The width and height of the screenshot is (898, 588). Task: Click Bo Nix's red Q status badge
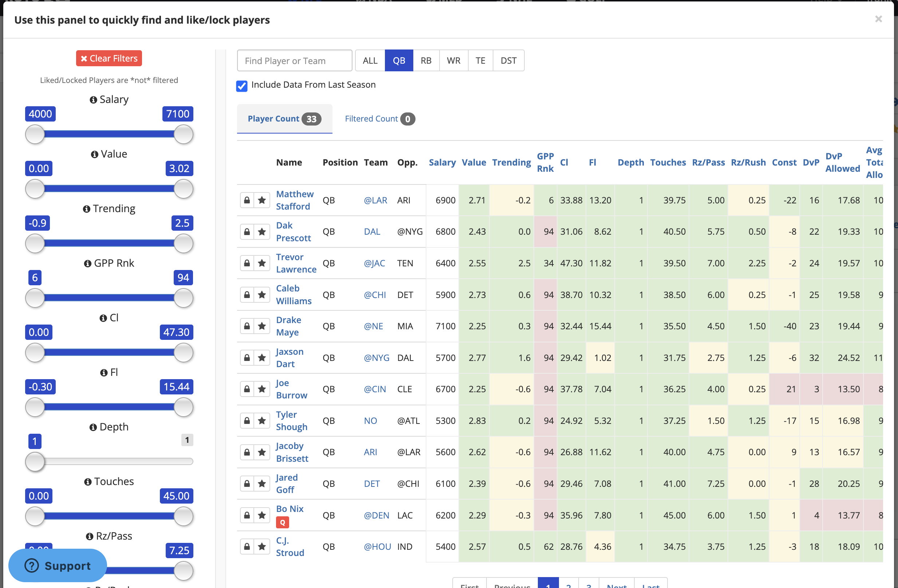tap(283, 523)
